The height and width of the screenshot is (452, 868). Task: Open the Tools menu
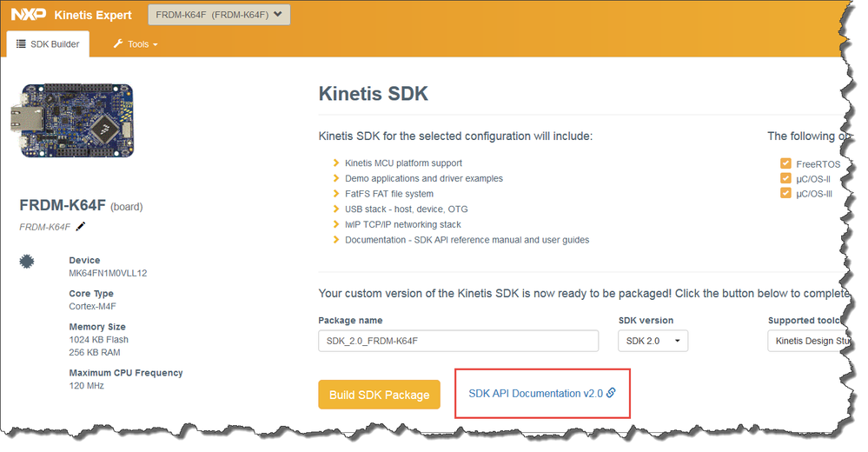point(136,43)
